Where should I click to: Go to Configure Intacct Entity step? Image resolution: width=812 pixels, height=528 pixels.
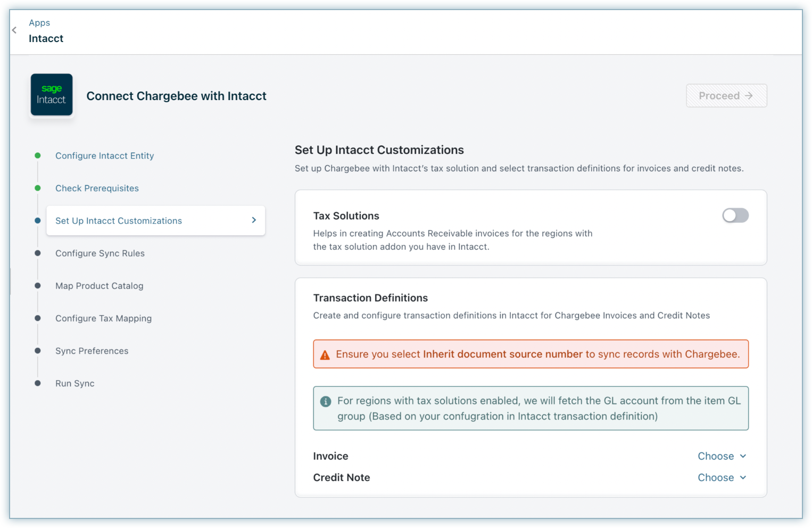coord(104,155)
